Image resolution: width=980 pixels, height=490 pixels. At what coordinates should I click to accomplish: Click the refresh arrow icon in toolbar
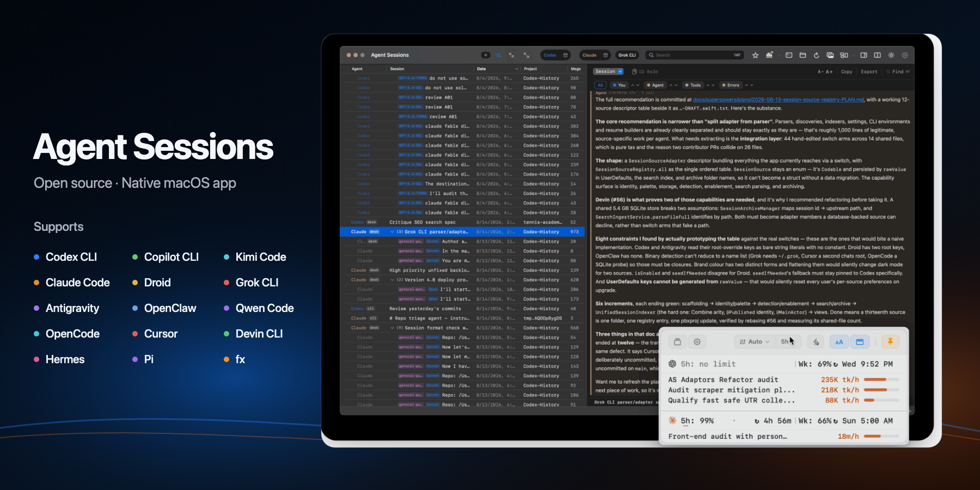click(x=816, y=55)
